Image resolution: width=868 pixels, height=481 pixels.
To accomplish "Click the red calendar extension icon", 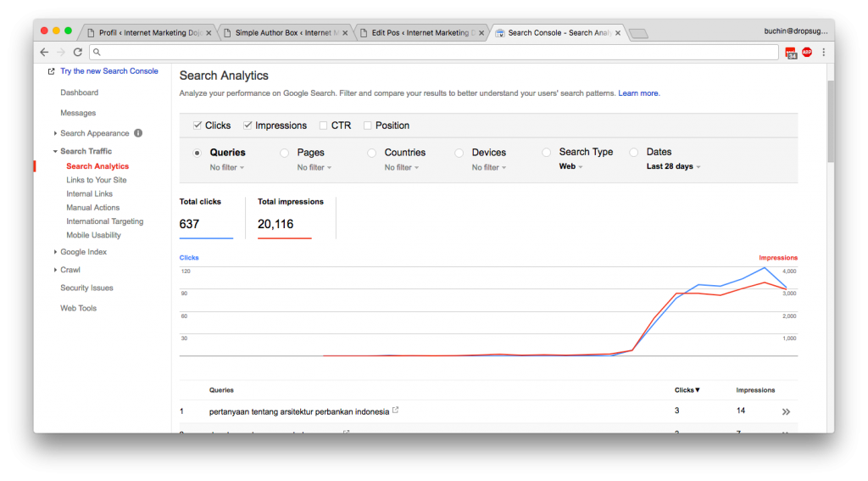I will point(791,53).
